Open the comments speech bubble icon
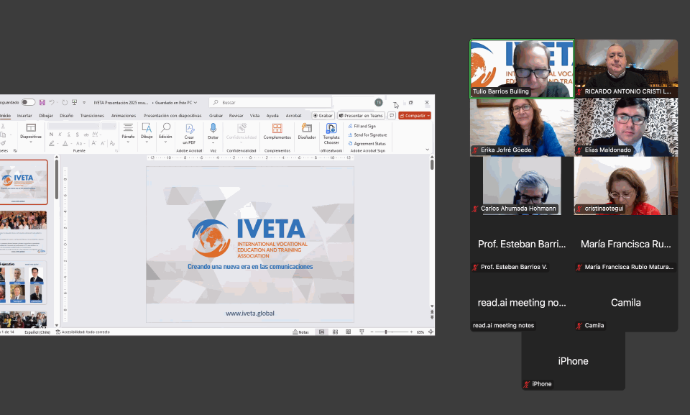690x415 pixels. coord(391,115)
